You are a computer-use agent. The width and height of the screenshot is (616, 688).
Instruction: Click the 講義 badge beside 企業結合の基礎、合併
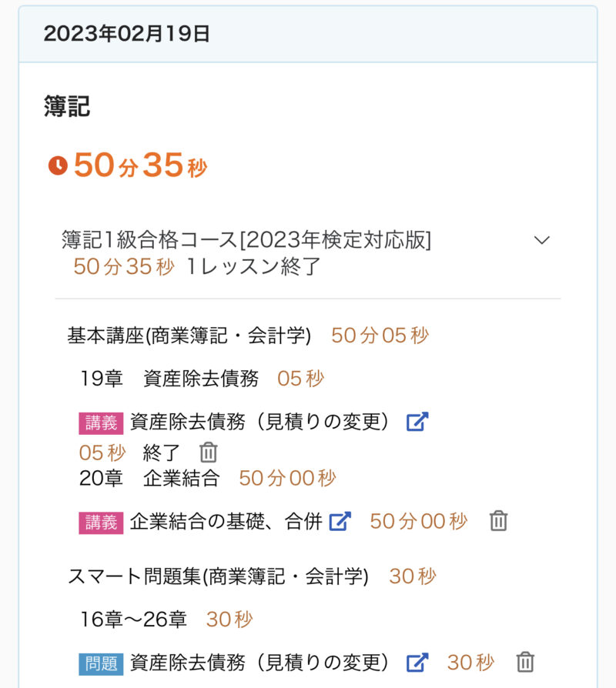tap(101, 522)
